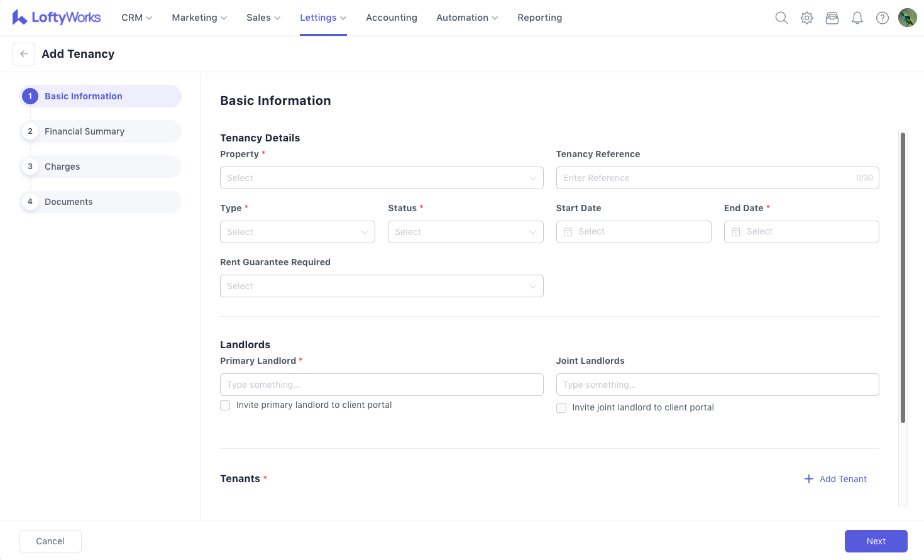Click the Next button
The height and width of the screenshot is (560, 924).
[876, 541]
